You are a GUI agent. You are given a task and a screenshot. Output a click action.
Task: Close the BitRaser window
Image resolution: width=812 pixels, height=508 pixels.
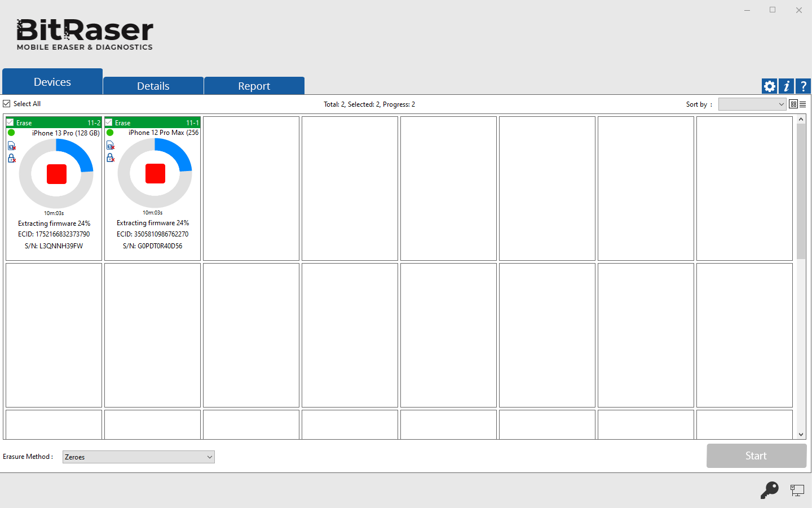(798, 10)
